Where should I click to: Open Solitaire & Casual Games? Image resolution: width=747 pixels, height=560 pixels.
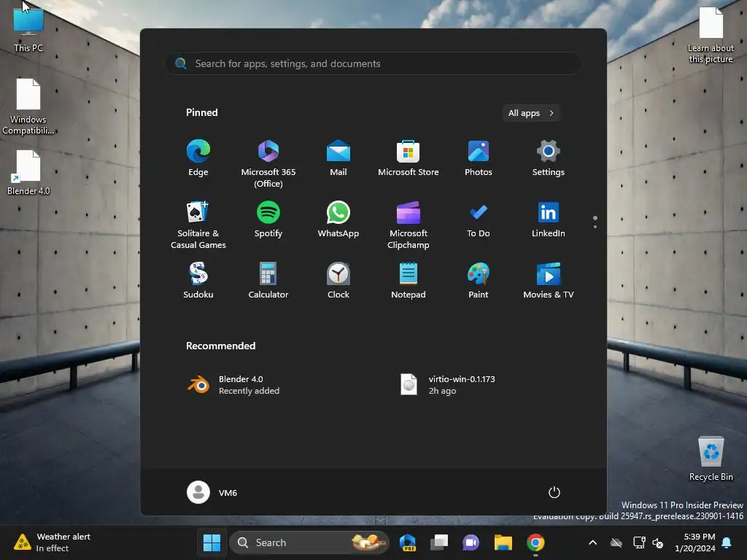coord(198,225)
